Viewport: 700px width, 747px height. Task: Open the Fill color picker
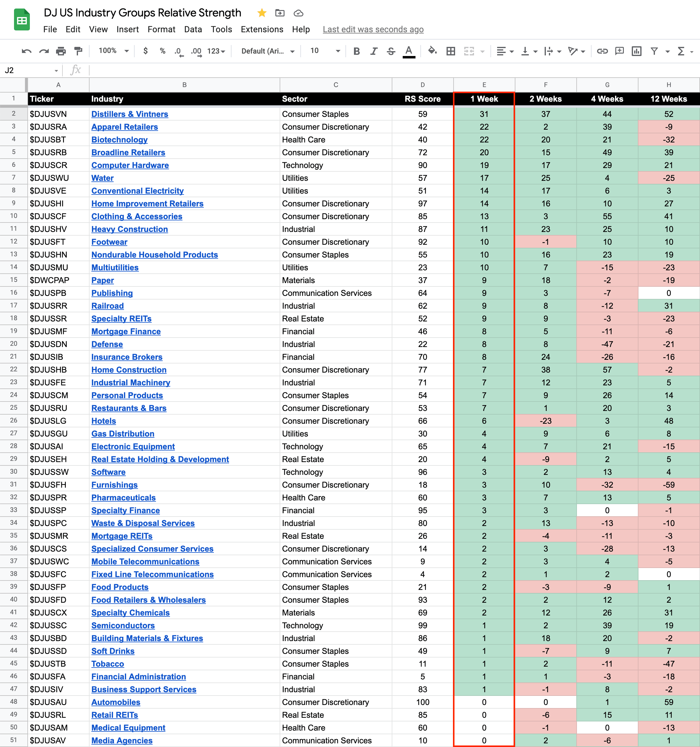coord(432,51)
